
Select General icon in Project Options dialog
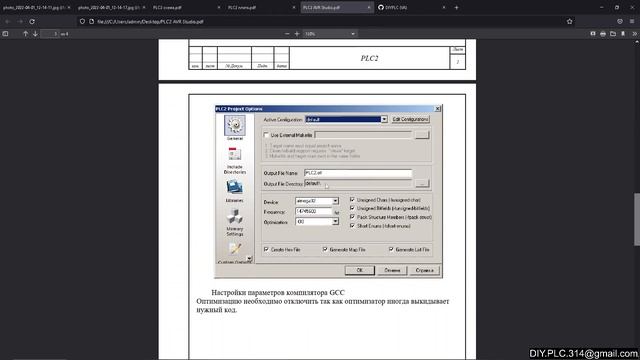pos(235,128)
